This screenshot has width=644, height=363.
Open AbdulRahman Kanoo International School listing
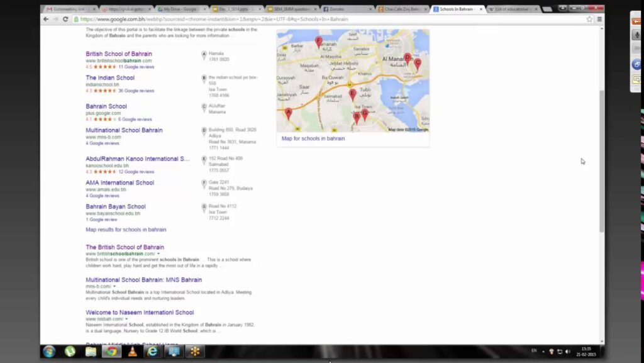[x=138, y=159]
